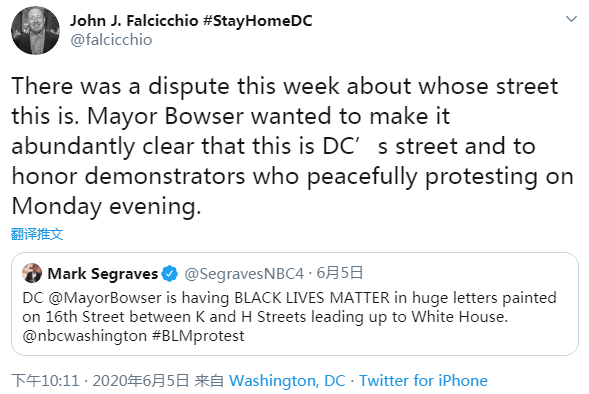
Task: Click the @MayorBowser mention in quoted tweet
Action: [x=106, y=298]
